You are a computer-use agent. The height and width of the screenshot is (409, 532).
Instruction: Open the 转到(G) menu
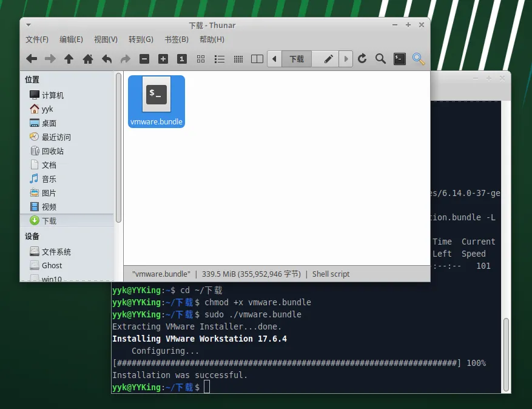click(141, 39)
